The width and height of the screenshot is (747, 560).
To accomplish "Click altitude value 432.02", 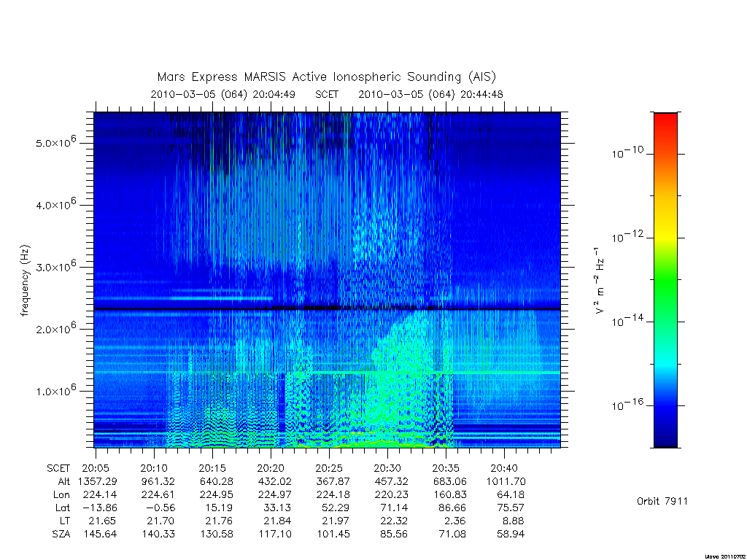I will coord(275,481).
